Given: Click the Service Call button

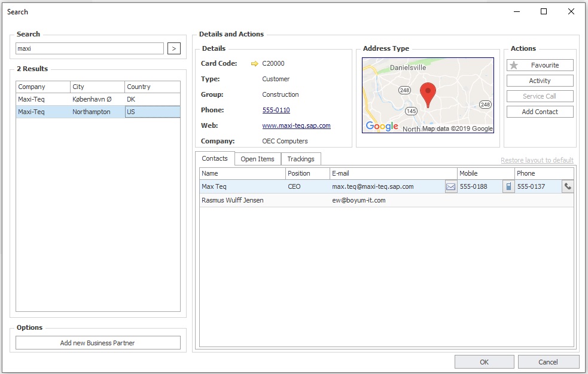Looking at the screenshot, I should (540, 96).
